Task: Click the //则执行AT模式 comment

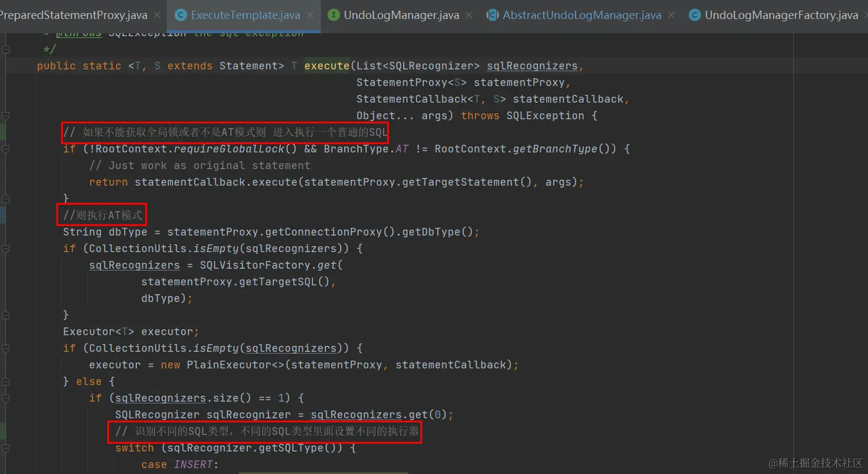Action: 103,215
